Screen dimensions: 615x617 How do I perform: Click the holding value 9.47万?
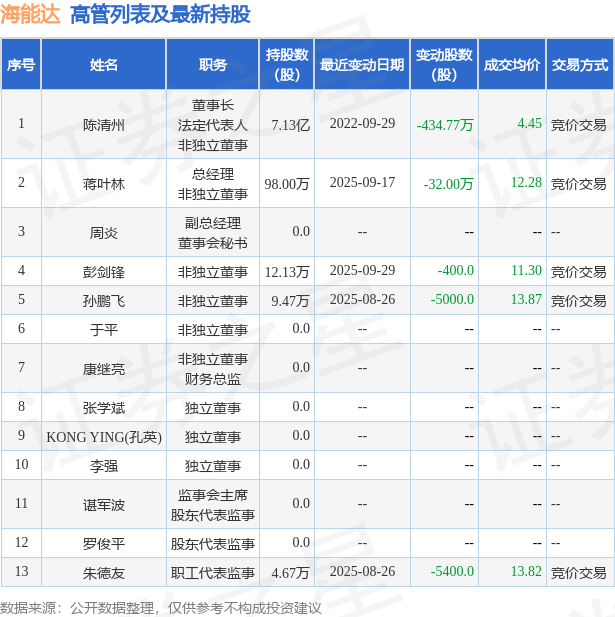290,301
